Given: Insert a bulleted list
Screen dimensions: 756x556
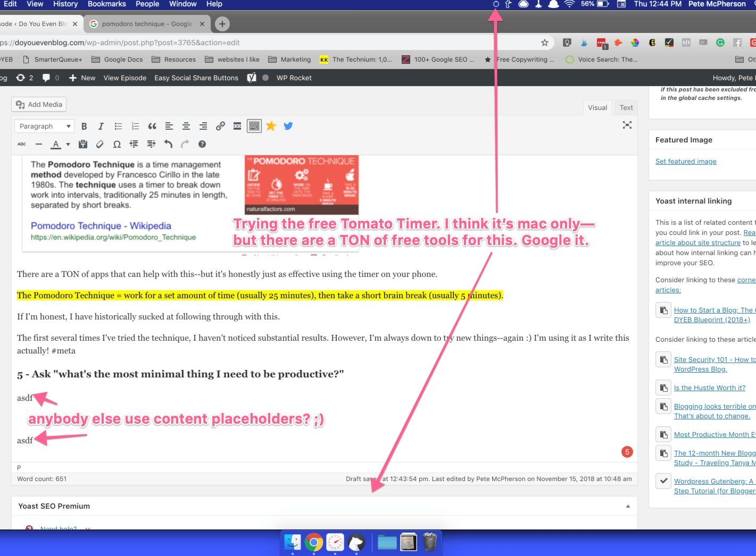Looking at the screenshot, I should (x=118, y=126).
